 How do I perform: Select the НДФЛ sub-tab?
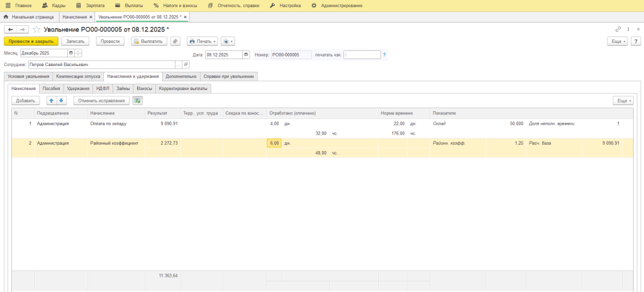point(103,89)
